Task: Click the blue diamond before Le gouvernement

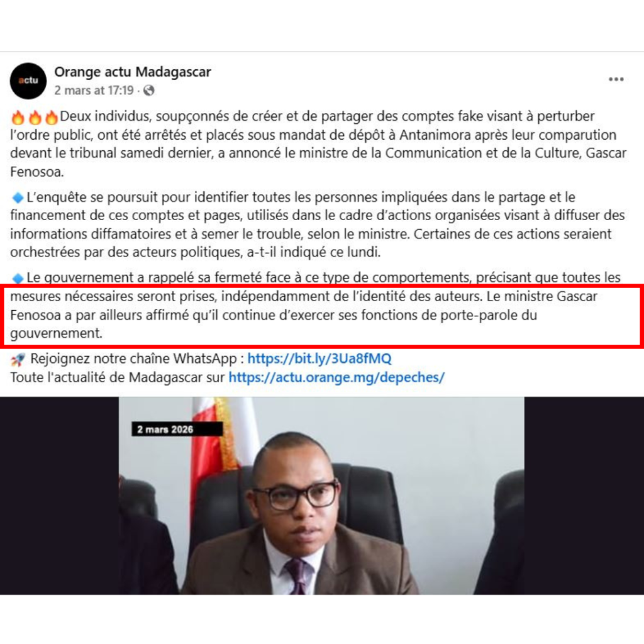Action: pos(18,279)
